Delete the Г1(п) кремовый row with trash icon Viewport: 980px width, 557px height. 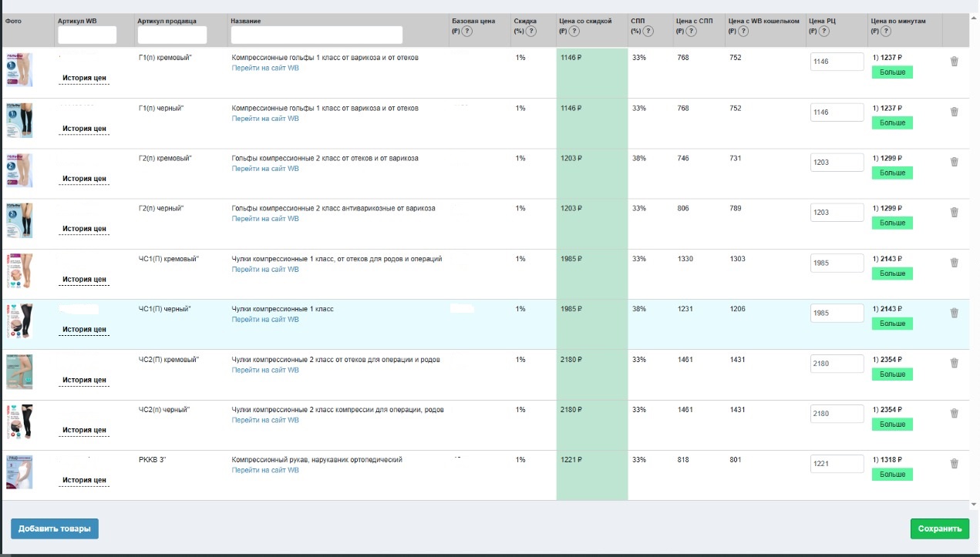(x=954, y=62)
